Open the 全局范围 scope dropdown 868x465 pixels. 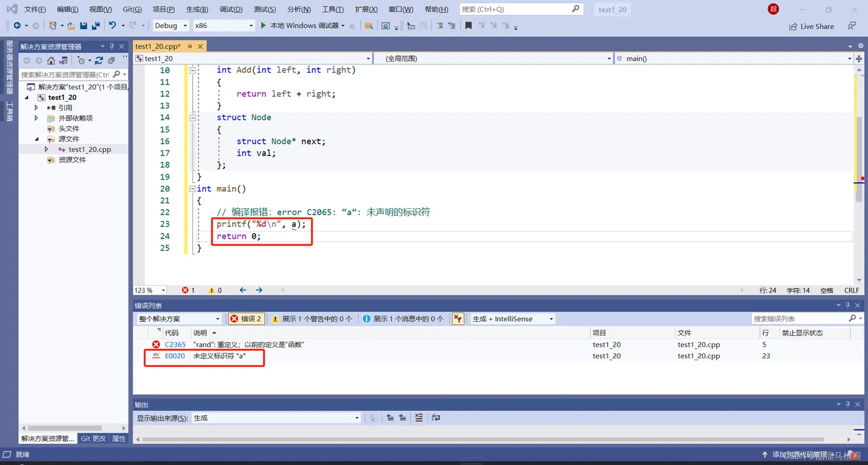494,58
